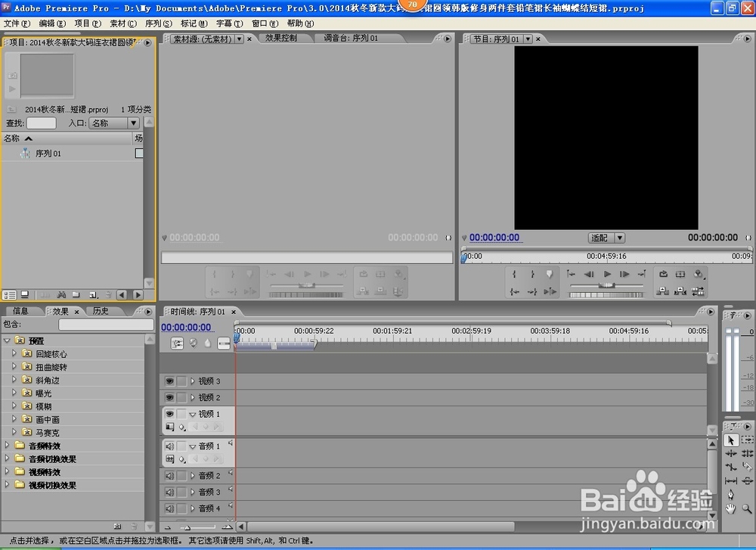The image size is (756, 550).
Task: Collapse 预置 presets folder
Action: coord(7,340)
